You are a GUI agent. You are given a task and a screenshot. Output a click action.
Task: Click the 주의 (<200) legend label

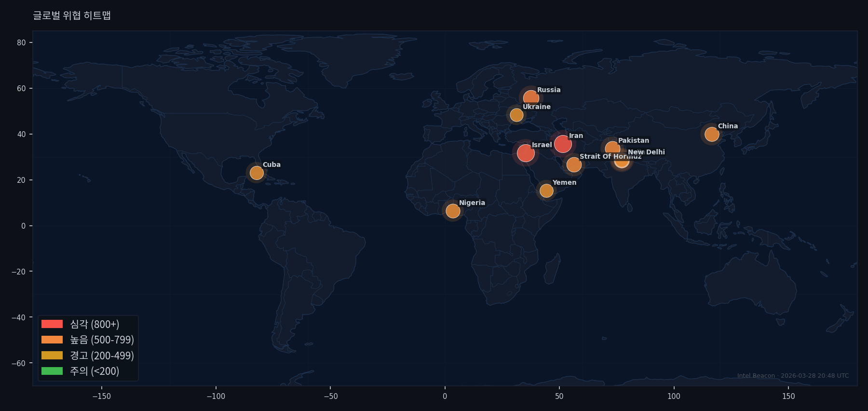coord(95,371)
